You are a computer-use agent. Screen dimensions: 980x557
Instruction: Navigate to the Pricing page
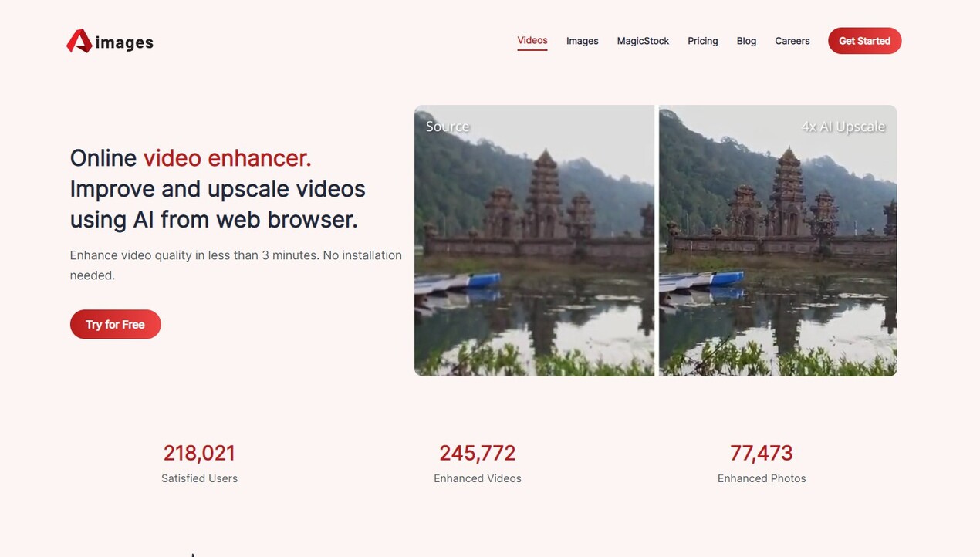click(x=702, y=40)
